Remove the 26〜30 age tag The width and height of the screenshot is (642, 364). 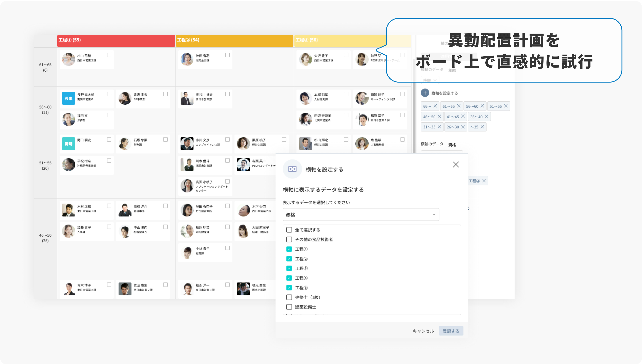pos(463,127)
